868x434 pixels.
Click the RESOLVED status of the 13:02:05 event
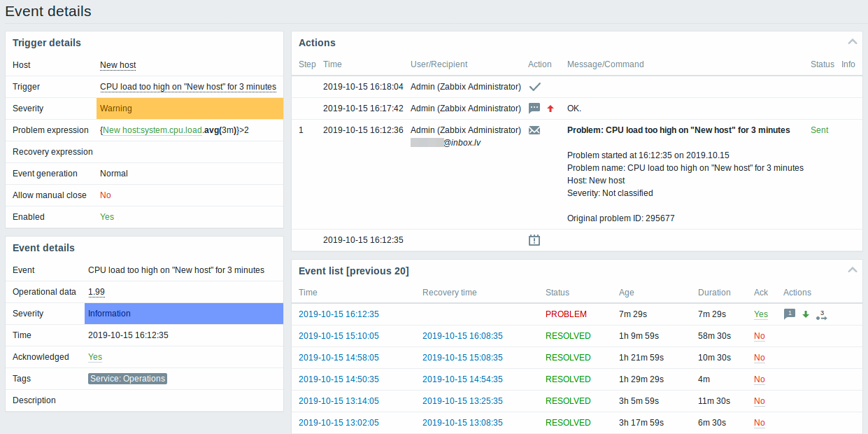(568, 423)
